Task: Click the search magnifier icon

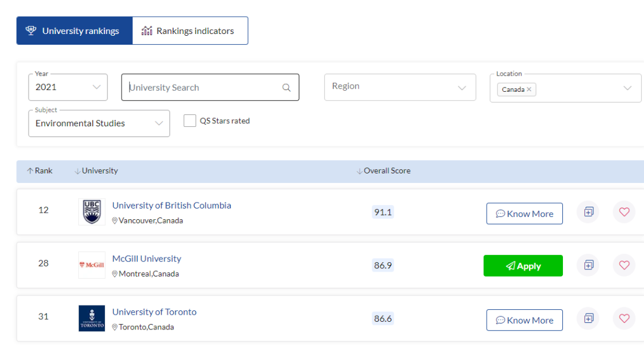Action: coord(286,88)
